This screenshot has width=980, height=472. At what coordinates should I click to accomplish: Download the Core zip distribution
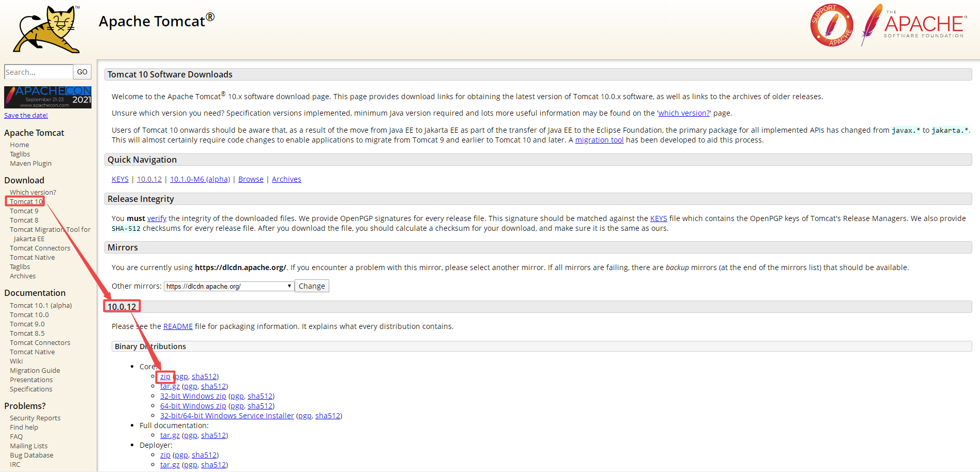click(x=165, y=376)
